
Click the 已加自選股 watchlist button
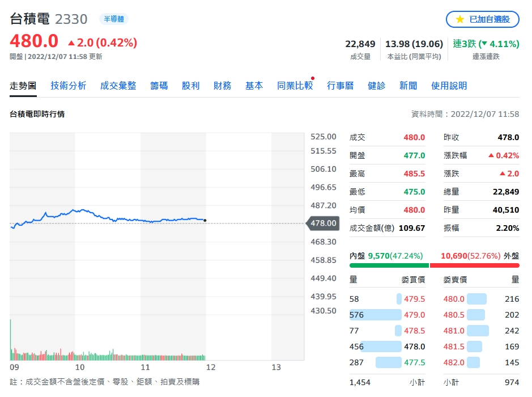tap(482, 19)
